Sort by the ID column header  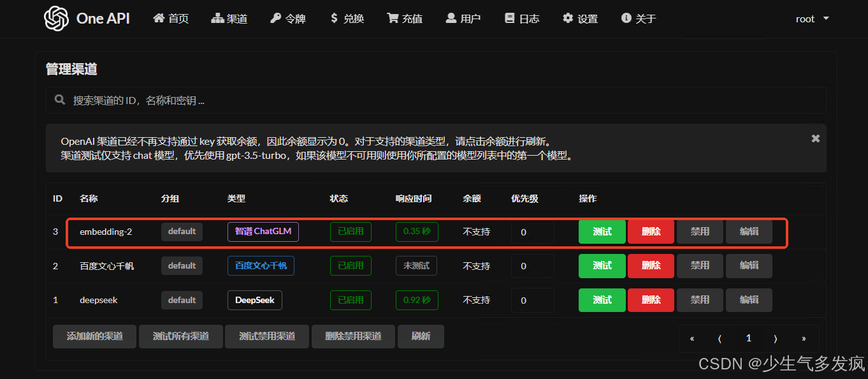pyautogui.click(x=57, y=198)
